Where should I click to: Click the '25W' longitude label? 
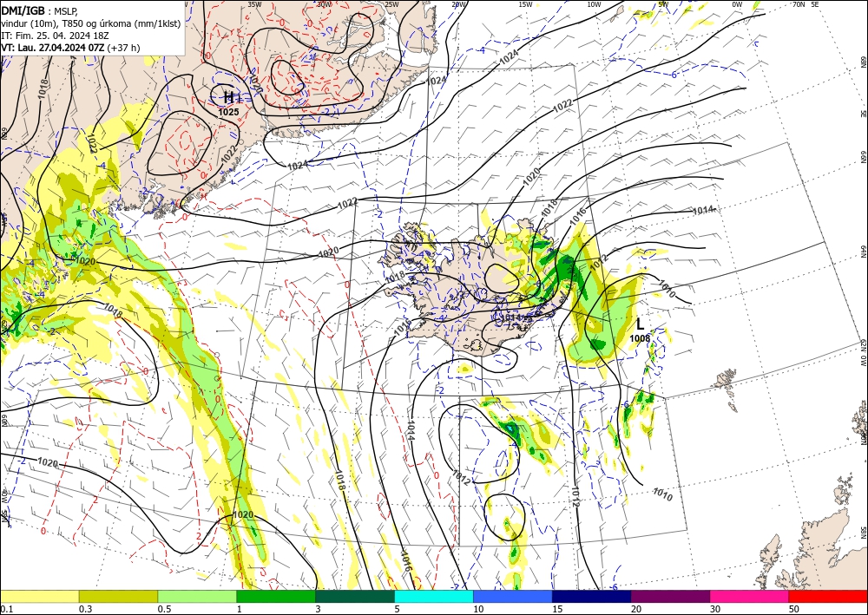(391, 4)
